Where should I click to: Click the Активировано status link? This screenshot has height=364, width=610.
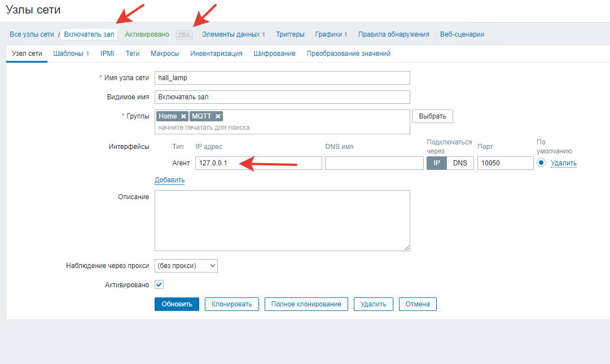[147, 34]
